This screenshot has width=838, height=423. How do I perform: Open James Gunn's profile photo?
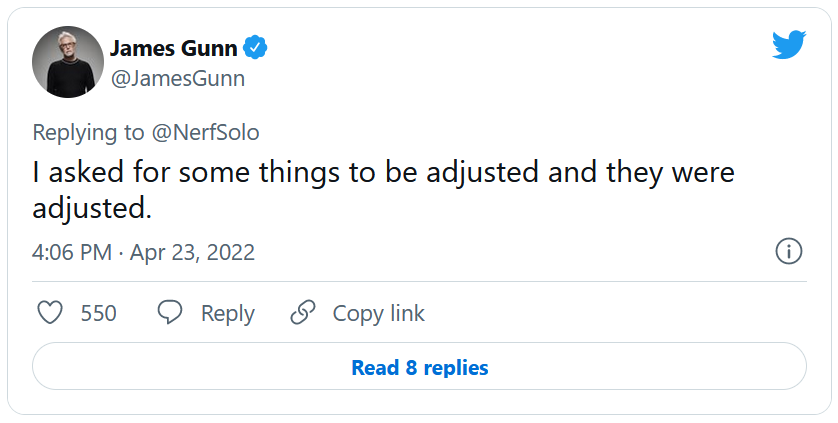(68, 62)
